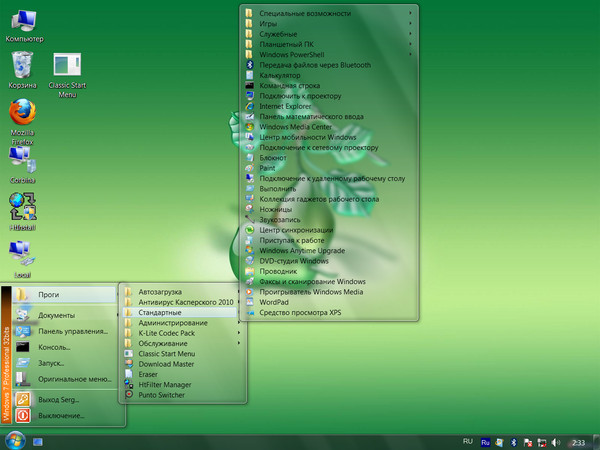The width and height of the screenshot is (600, 450).
Task: Launch Paint
Action: tap(329, 168)
